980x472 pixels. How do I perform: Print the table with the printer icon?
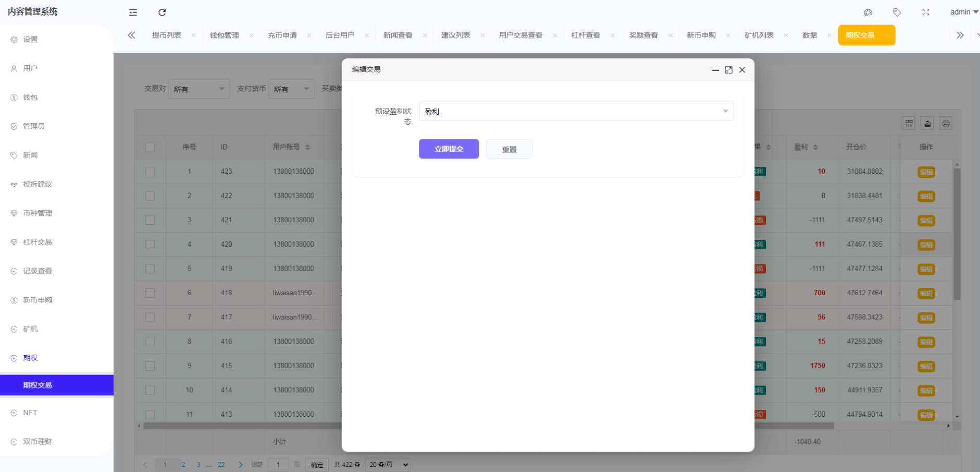946,123
